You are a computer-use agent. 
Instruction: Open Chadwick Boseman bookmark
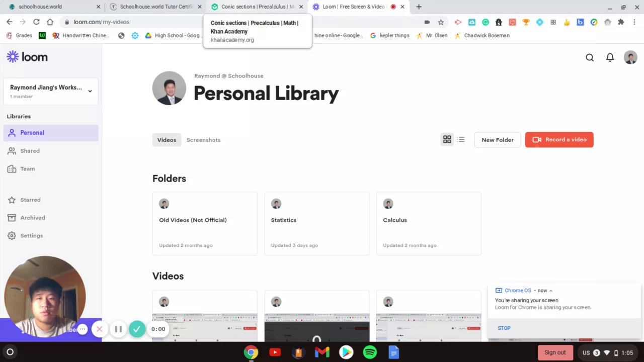pos(482,36)
